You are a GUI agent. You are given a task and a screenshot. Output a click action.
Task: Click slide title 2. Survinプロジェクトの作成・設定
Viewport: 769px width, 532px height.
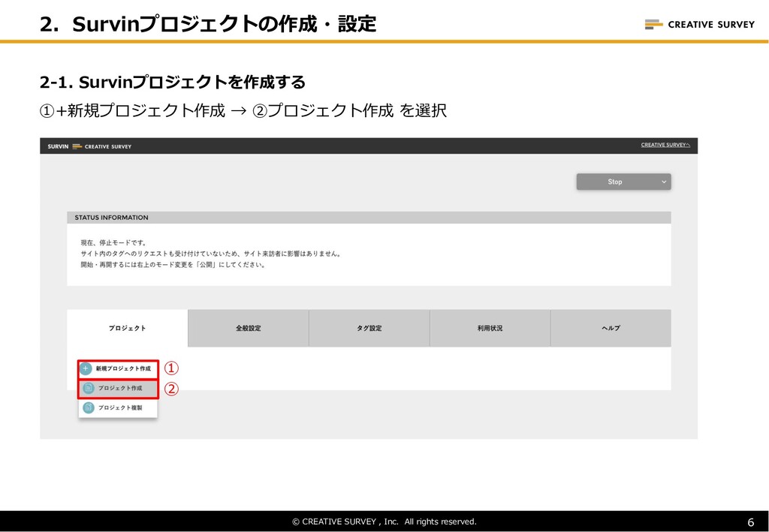pyautogui.click(x=208, y=23)
